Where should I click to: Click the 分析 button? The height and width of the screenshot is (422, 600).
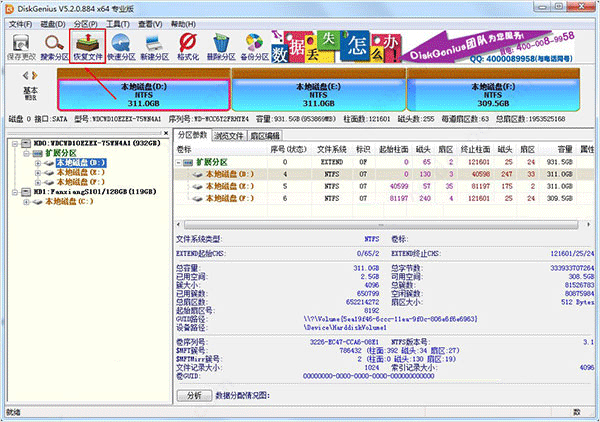coord(194,396)
